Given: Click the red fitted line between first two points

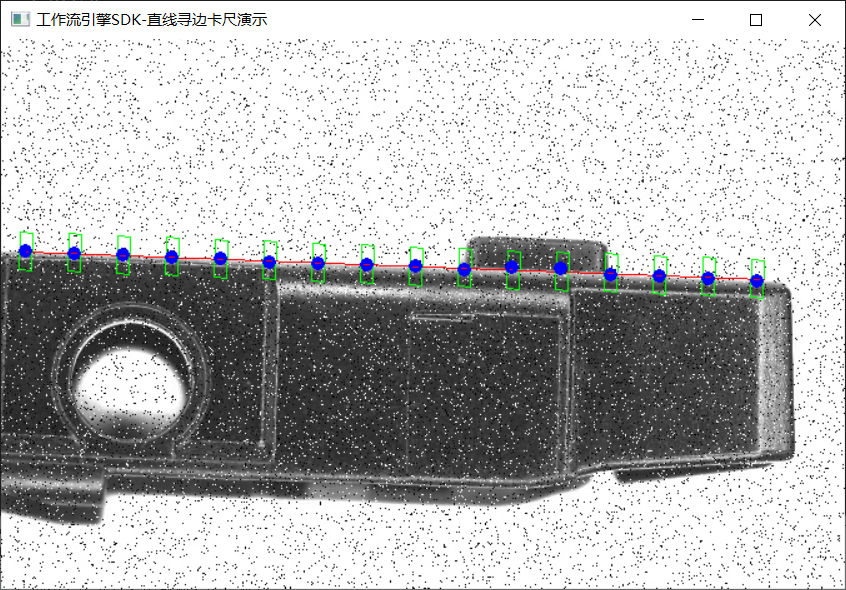Looking at the screenshot, I should [x=50, y=253].
